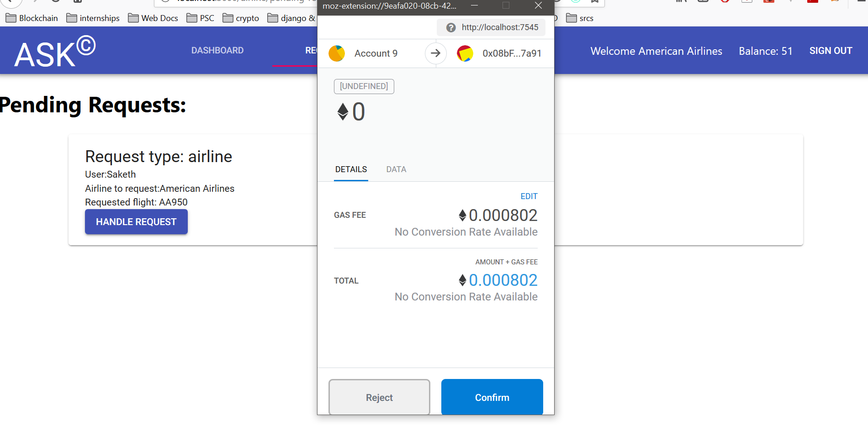Minimize the MetaMask popup window
Image resolution: width=868 pixels, height=447 pixels.
475,5
